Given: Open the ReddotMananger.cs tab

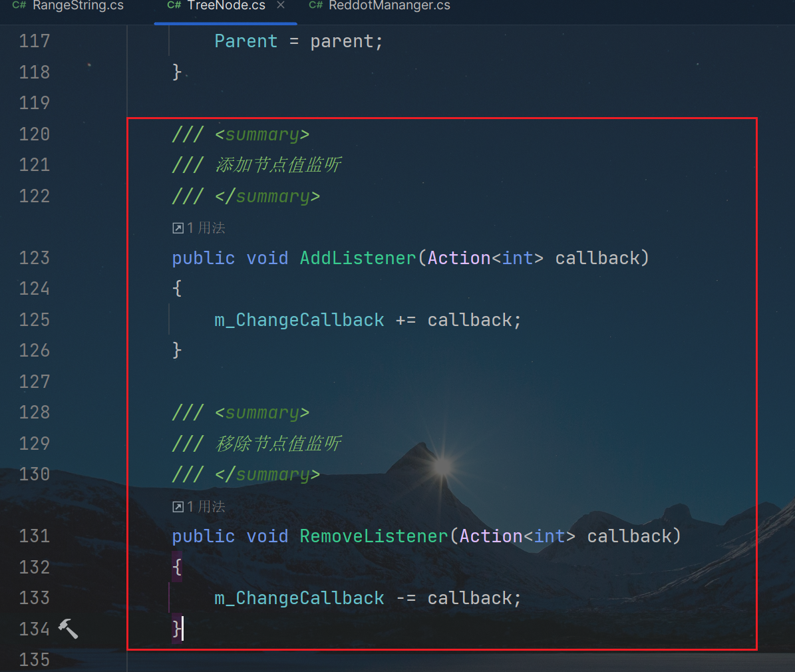Looking at the screenshot, I should click(x=389, y=6).
